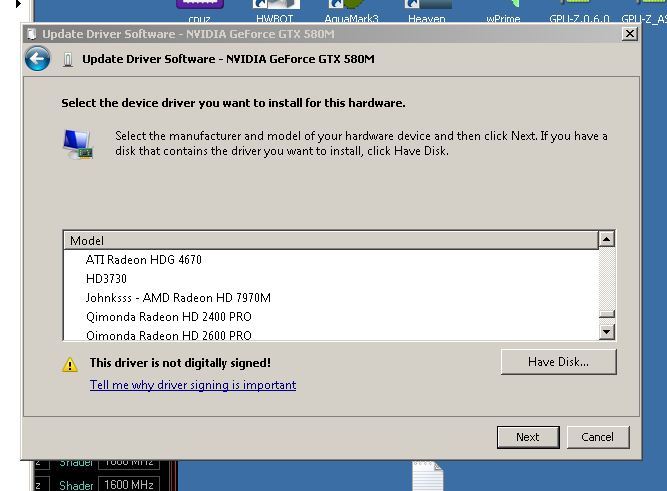
Task: Go back with the blue arrow button
Action: coord(37,59)
